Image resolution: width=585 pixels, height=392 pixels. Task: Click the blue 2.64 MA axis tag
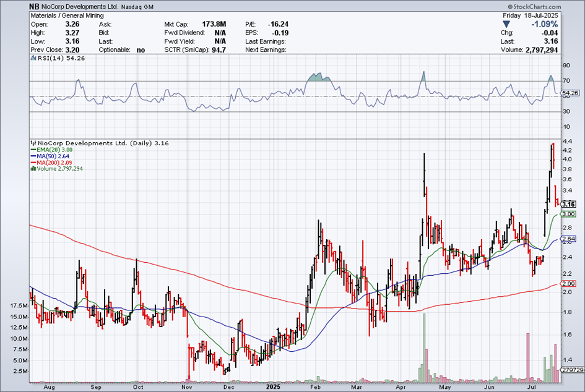(x=568, y=239)
